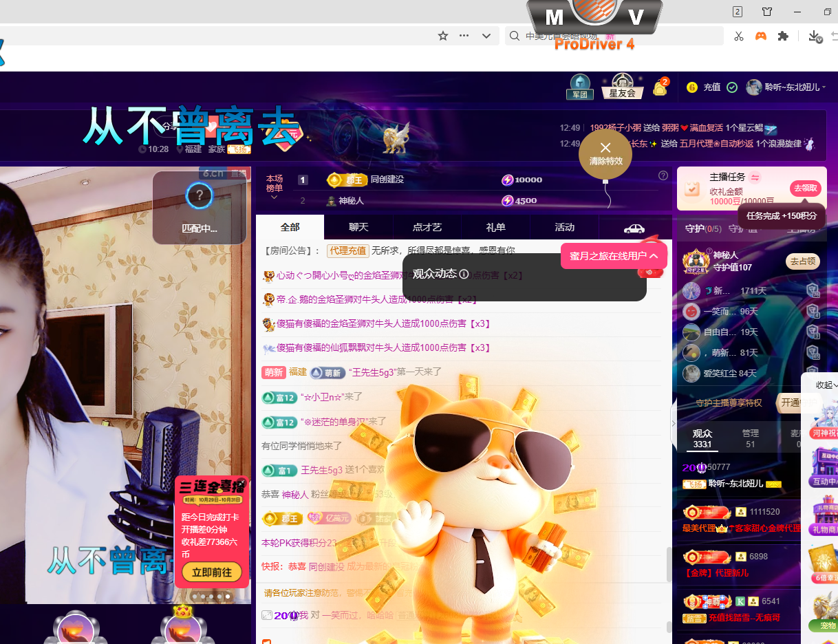The width and height of the screenshot is (838, 644).
Task: Click the 立即前往 button
Action: [x=212, y=572]
